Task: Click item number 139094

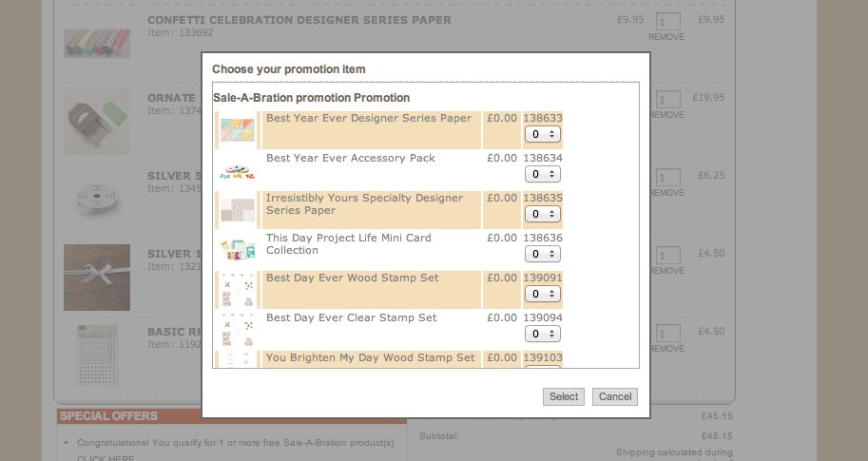Action: pyautogui.click(x=543, y=317)
